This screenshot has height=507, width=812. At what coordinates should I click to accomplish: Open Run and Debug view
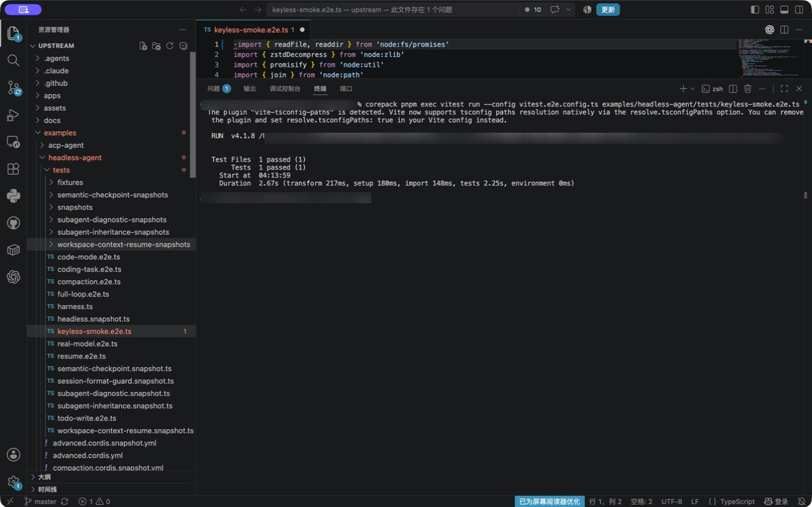tap(13, 115)
